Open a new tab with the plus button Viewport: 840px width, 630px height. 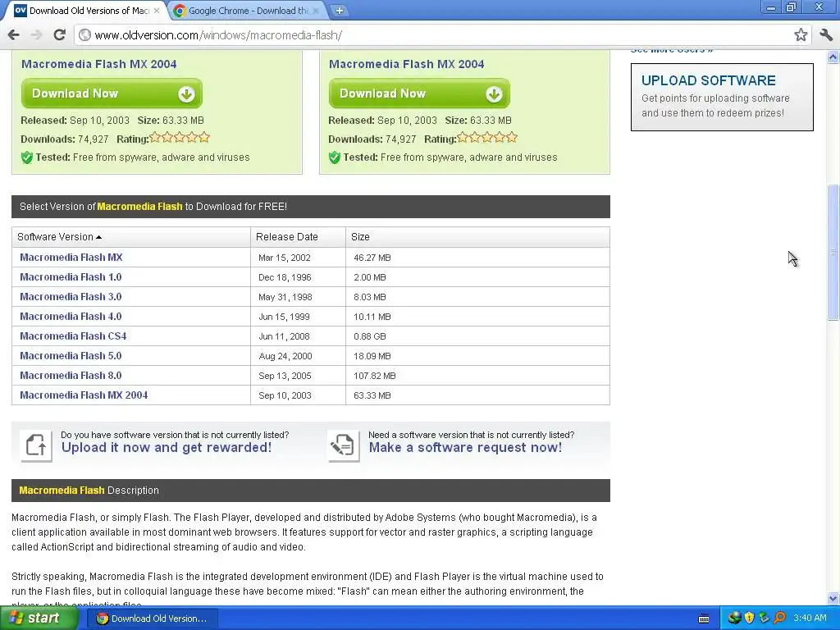[339, 10]
